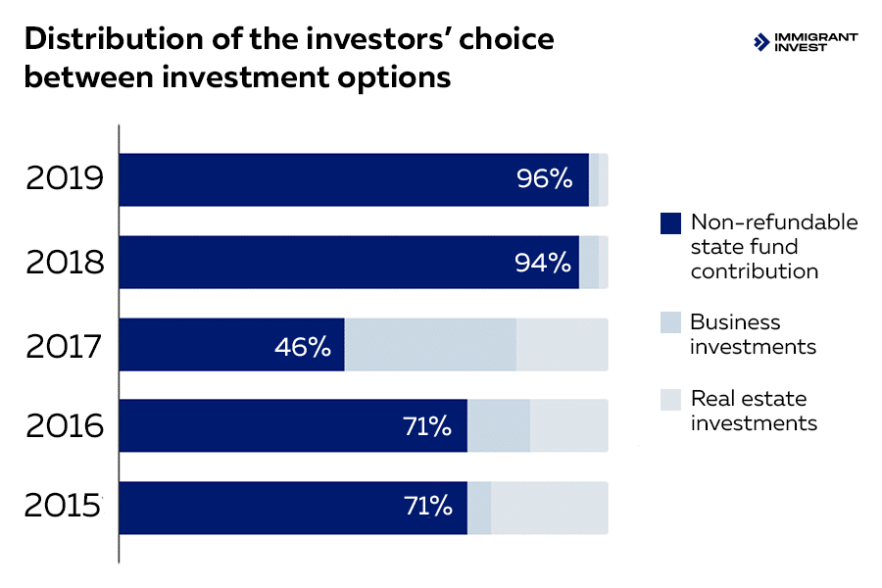The width and height of the screenshot is (882, 588).
Task: Click the 2016 year label
Action: click(65, 425)
